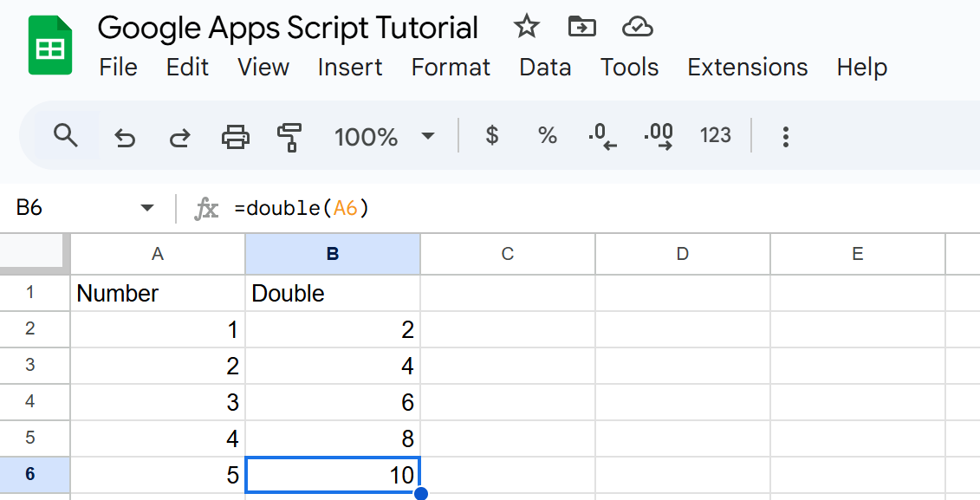The image size is (980, 500).
Task: Increase decimal places
Action: 658,136
